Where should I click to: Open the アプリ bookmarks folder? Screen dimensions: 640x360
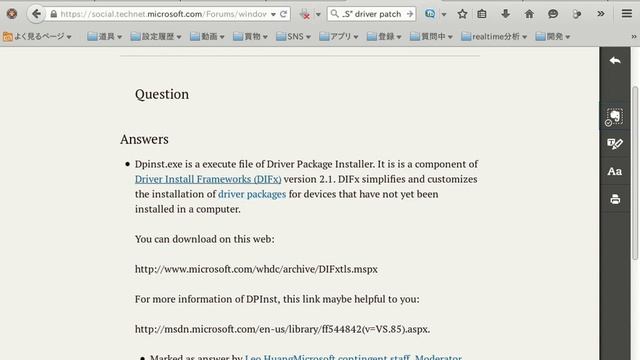(339, 36)
